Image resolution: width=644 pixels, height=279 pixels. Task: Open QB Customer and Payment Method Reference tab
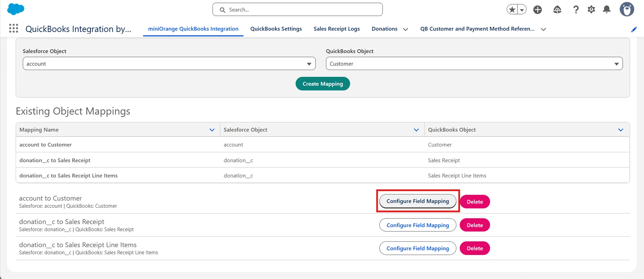[477, 29]
